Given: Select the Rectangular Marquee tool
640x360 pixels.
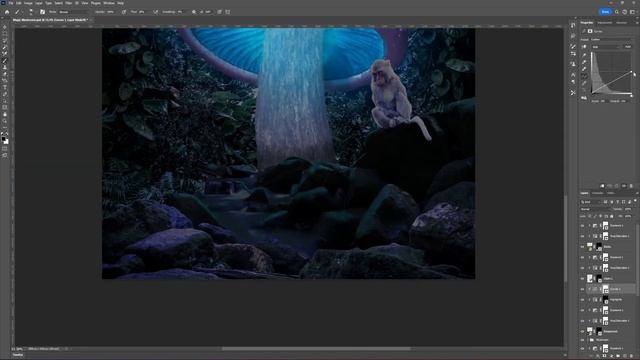Looking at the screenshot, I should [5, 34].
